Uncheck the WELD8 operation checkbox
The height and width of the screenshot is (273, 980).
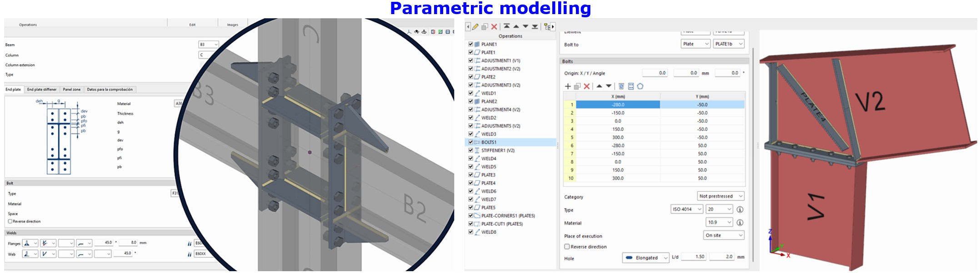471,232
